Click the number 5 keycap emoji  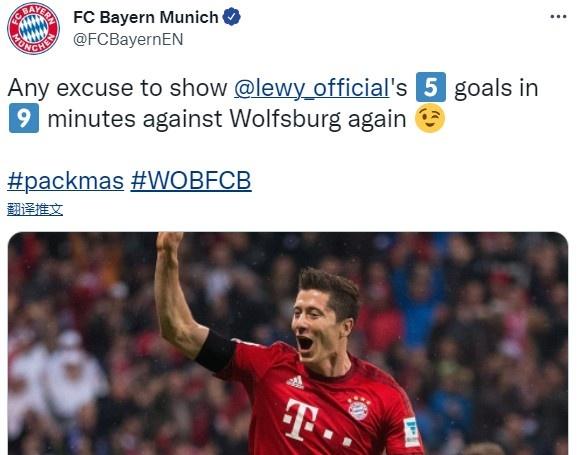point(431,87)
